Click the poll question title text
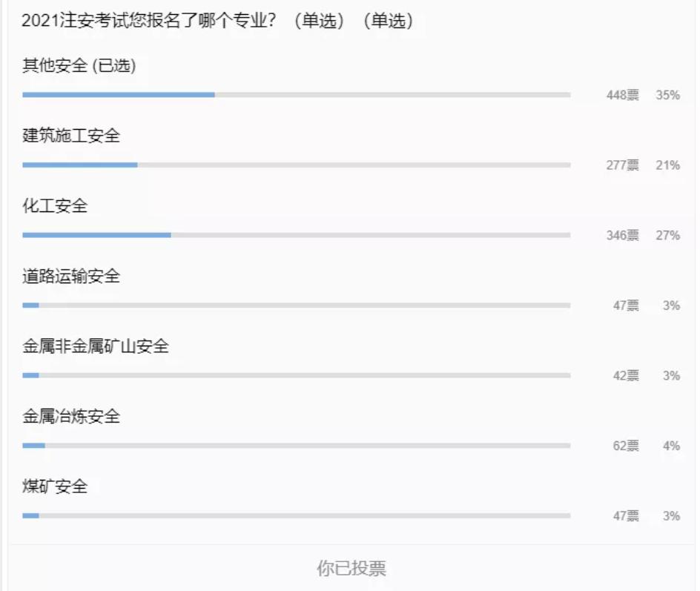The width and height of the screenshot is (700, 591). click(x=217, y=22)
